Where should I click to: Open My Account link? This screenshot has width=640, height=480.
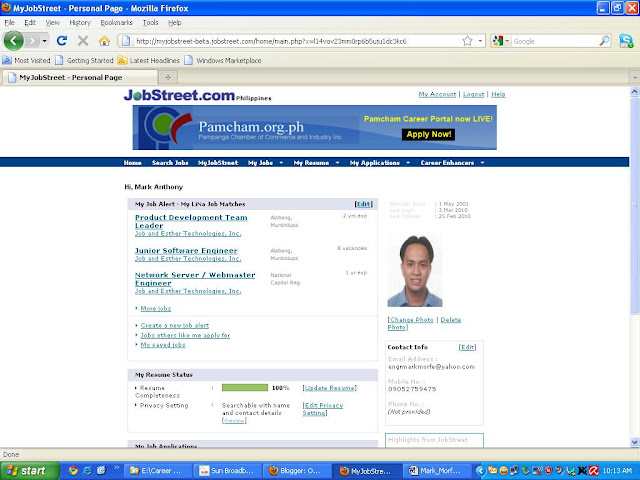point(437,94)
